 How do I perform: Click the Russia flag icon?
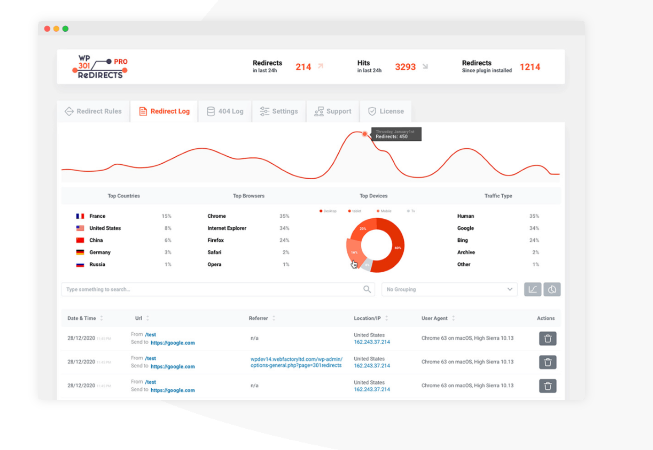pyautogui.click(x=80, y=264)
